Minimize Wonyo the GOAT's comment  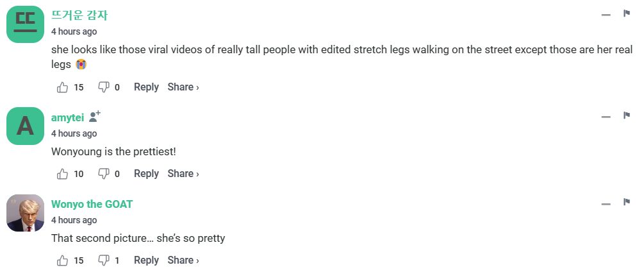coord(606,204)
